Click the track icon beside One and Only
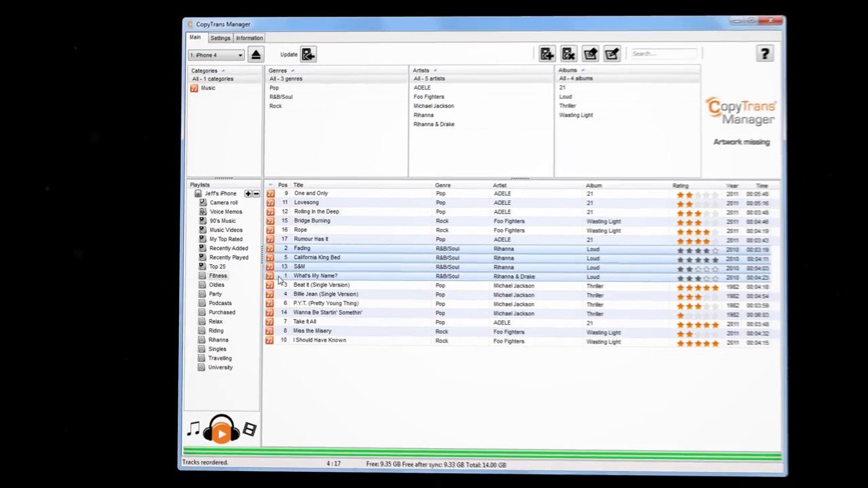This screenshot has height=488, width=868. pos(271,194)
